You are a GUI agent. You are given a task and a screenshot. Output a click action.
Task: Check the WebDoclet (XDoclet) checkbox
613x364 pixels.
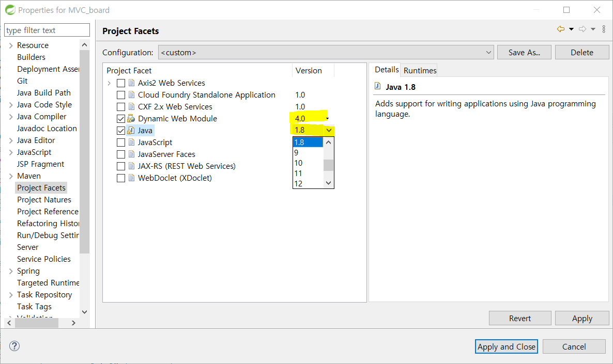(121, 178)
